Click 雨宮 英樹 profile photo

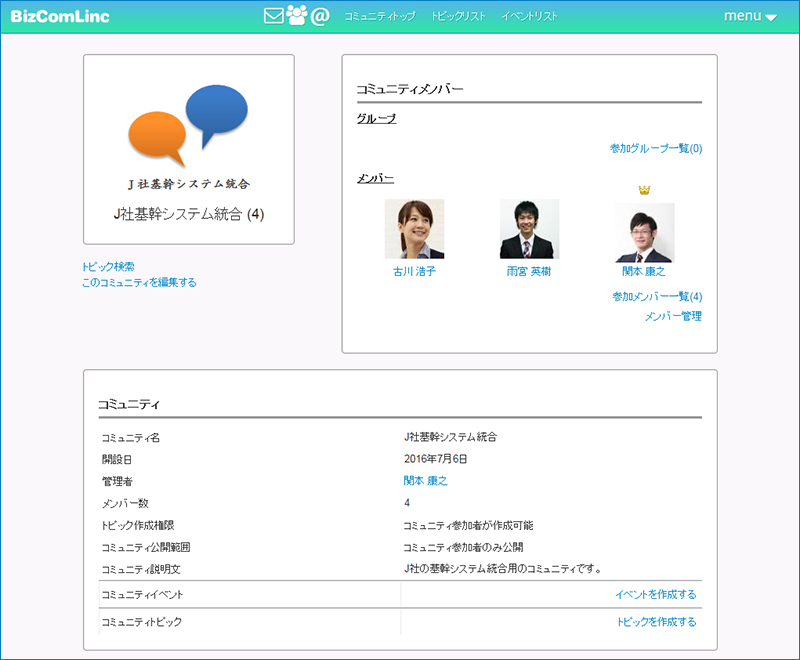[x=529, y=230]
